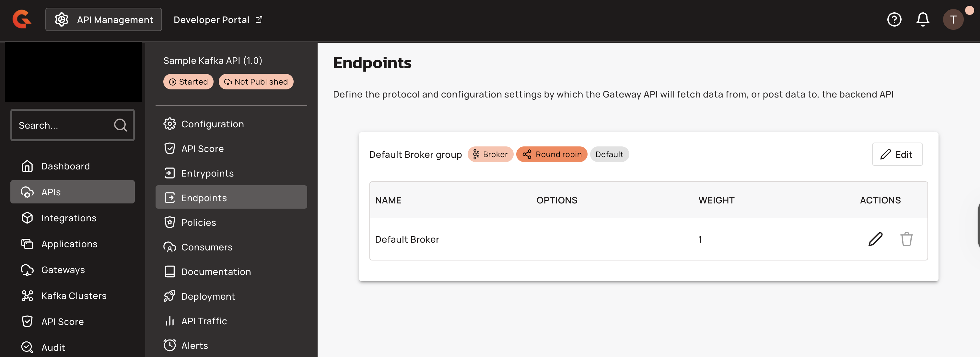Navigate to Integrations
Screen dimensions: 980x357
click(x=68, y=218)
